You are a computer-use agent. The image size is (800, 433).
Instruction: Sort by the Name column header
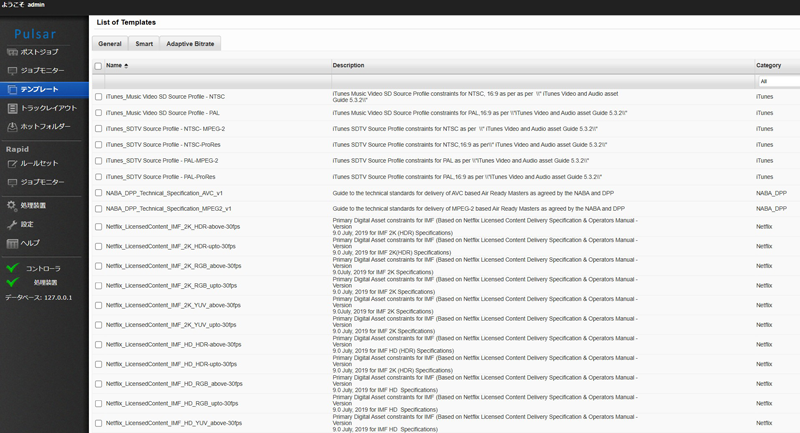coord(114,65)
